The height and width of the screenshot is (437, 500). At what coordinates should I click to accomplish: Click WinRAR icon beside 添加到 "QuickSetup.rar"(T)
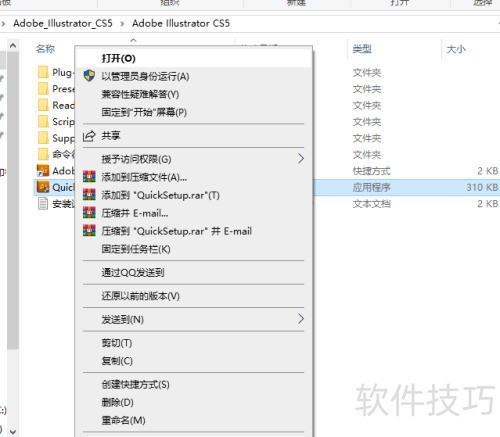(89, 195)
